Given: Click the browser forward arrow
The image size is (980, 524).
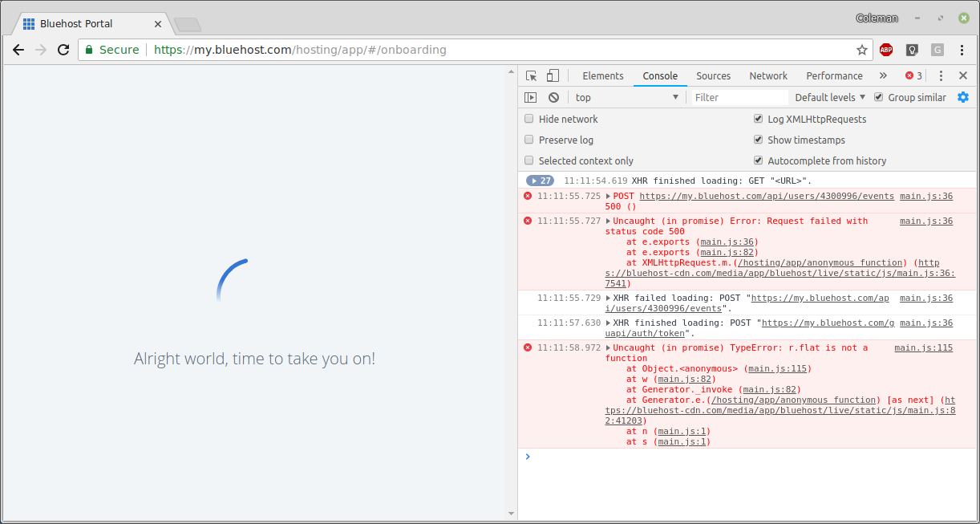Looking at the screenshot, I should (x=41, y=50).
